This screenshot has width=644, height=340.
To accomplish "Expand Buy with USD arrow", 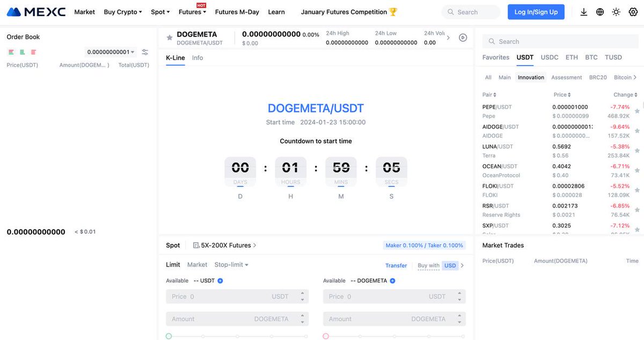I will click(463, 265).
